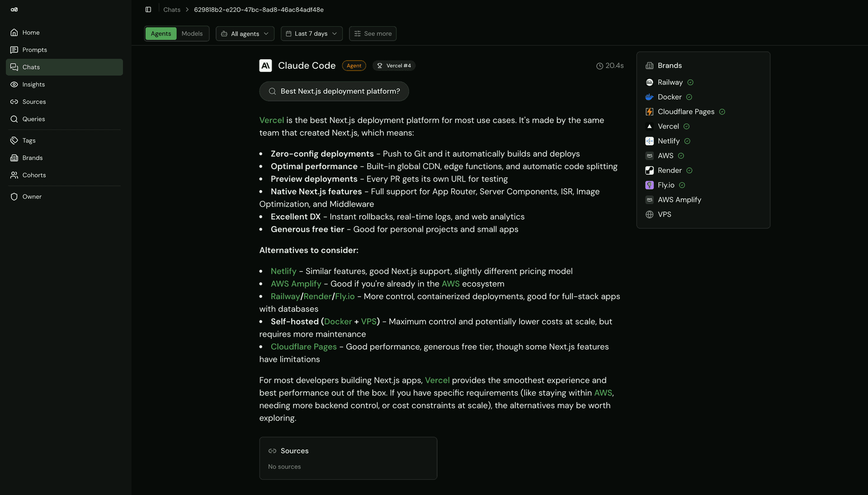Click the Tags label icon
Screen dimensions: 868x495
coord(14,141)
